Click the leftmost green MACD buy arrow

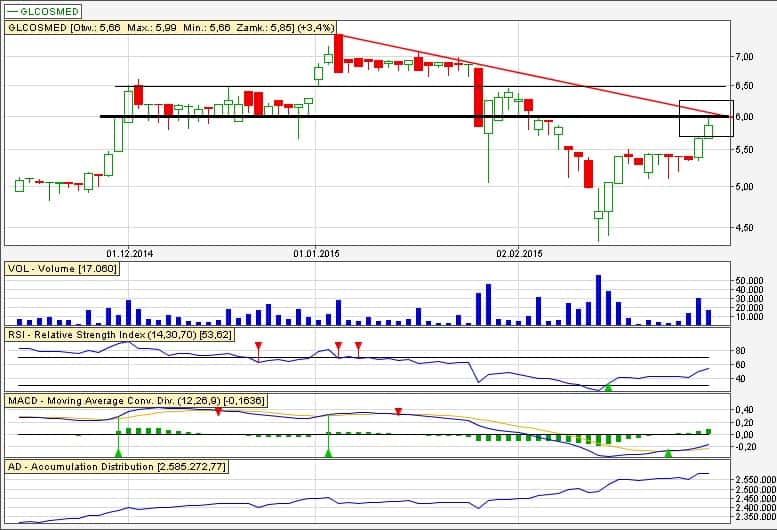(x=118, y=453)
